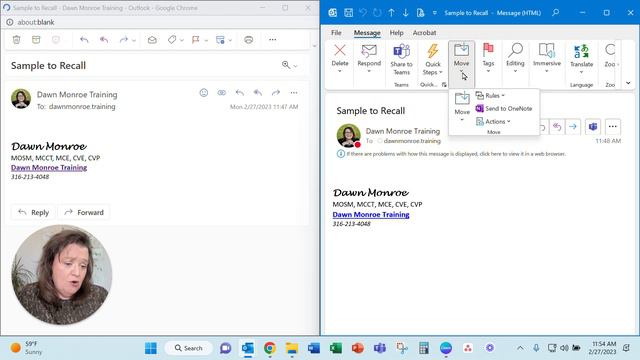640x360 pixels.
Task: Click the search magnifier in desktop Outlook title bar
Action: pos(556,13)
